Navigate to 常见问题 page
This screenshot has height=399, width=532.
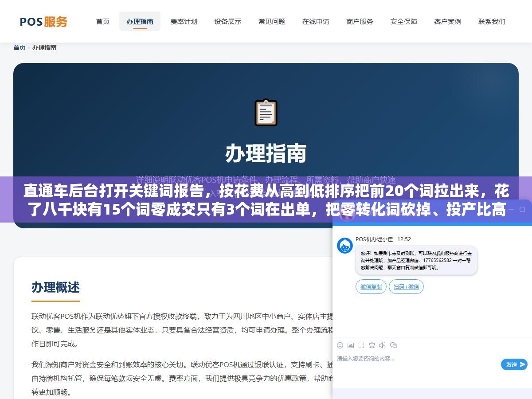tap(272, 21)
